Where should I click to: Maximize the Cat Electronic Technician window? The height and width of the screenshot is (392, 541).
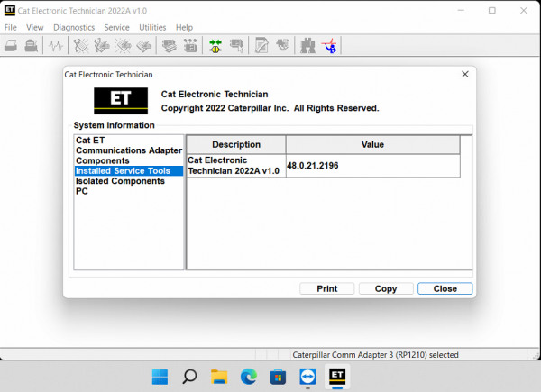492,10
